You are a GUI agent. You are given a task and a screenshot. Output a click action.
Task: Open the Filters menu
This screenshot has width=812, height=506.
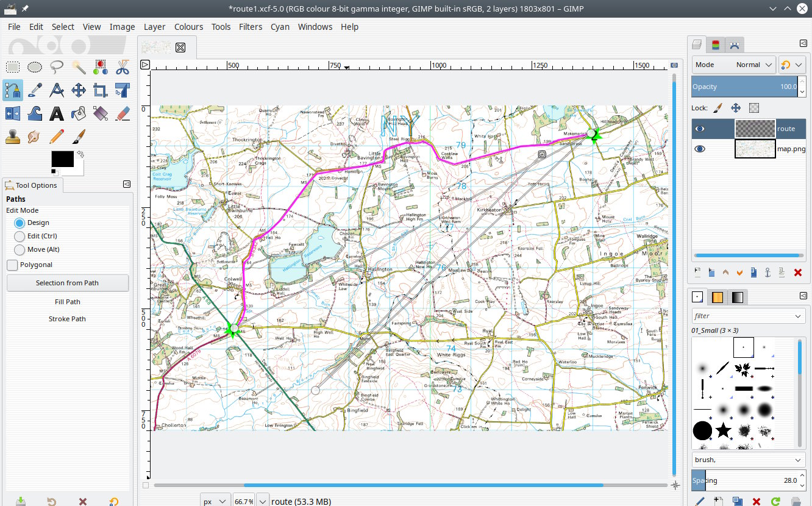coord(251,27)
